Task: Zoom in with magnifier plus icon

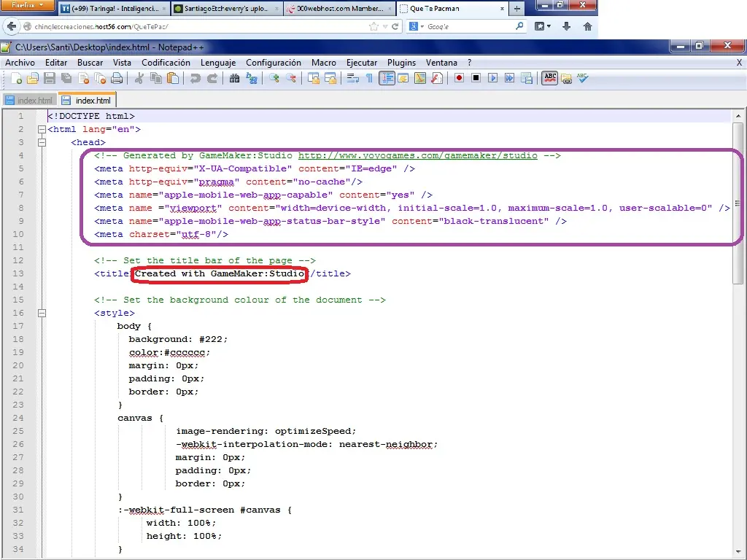Action: pyautogui.click(x=274, y=78)
